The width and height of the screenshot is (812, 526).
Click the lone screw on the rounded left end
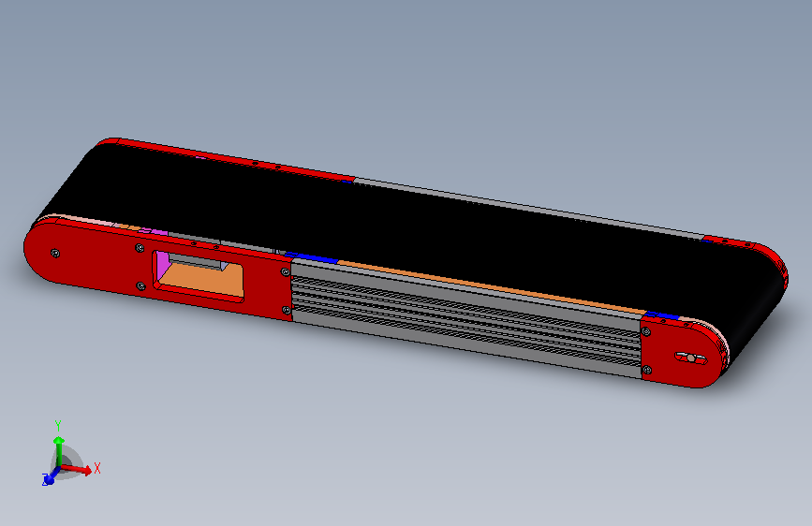click(x=55, y=253)
